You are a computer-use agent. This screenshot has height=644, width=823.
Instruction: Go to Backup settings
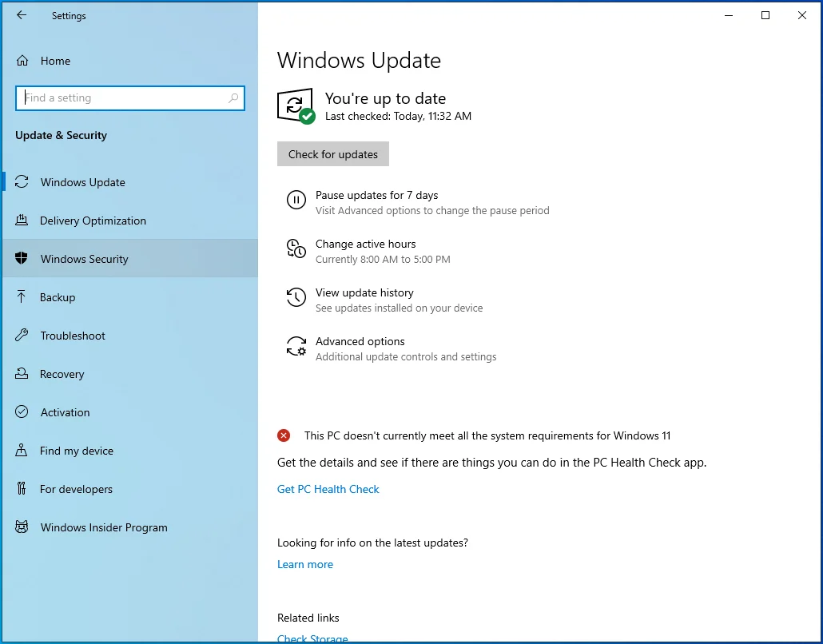(x=130, y=297)
